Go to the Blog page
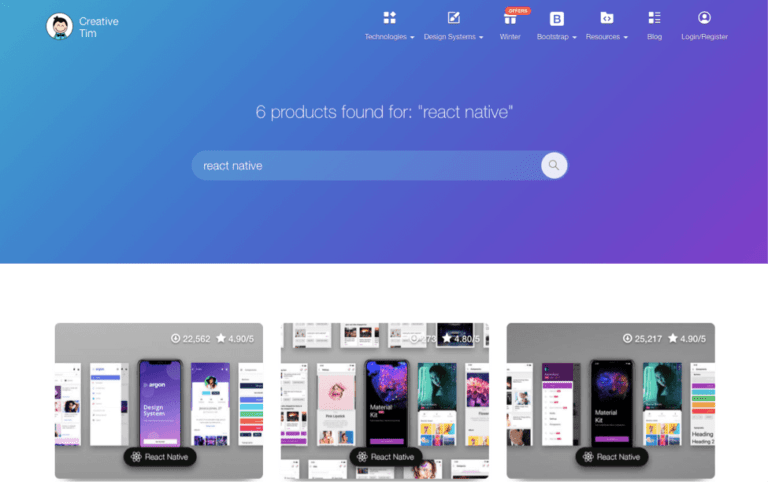768x482 pixels. (654, 37)
